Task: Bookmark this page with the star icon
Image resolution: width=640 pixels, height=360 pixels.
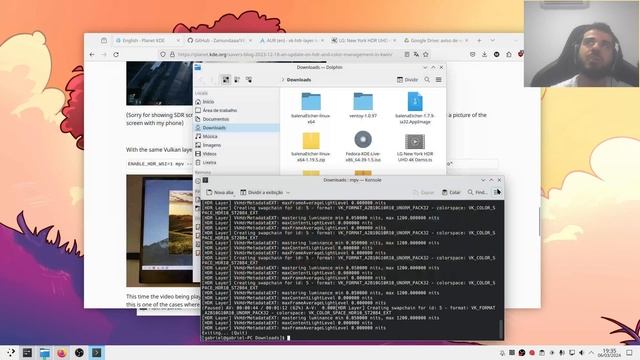Action: click(426, 54)
